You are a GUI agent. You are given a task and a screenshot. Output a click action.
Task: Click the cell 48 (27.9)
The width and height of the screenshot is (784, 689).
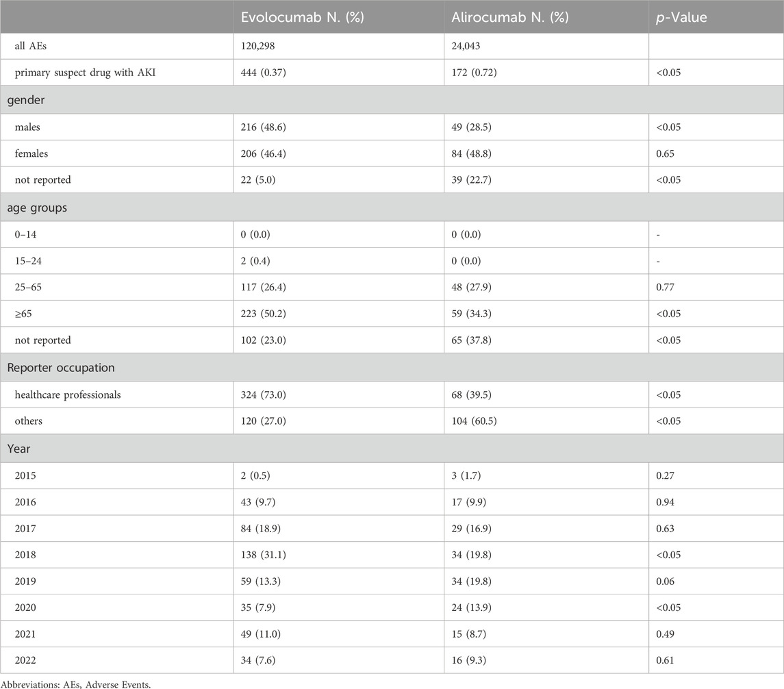point(472,288)
